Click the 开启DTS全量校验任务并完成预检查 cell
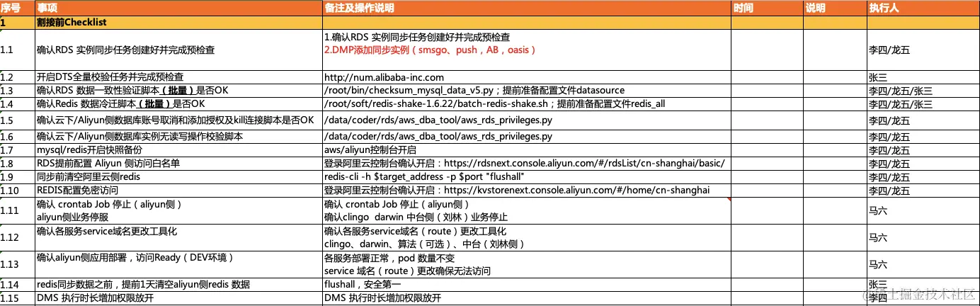Image resolution: width=980 pixels, height=306 pixels. (178, 77)
